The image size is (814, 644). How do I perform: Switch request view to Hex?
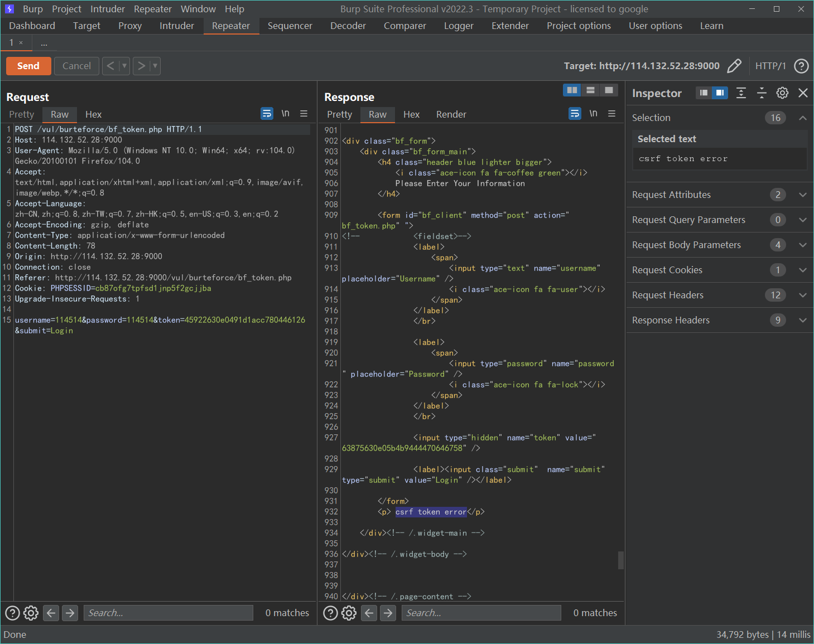tap(93, 114)
